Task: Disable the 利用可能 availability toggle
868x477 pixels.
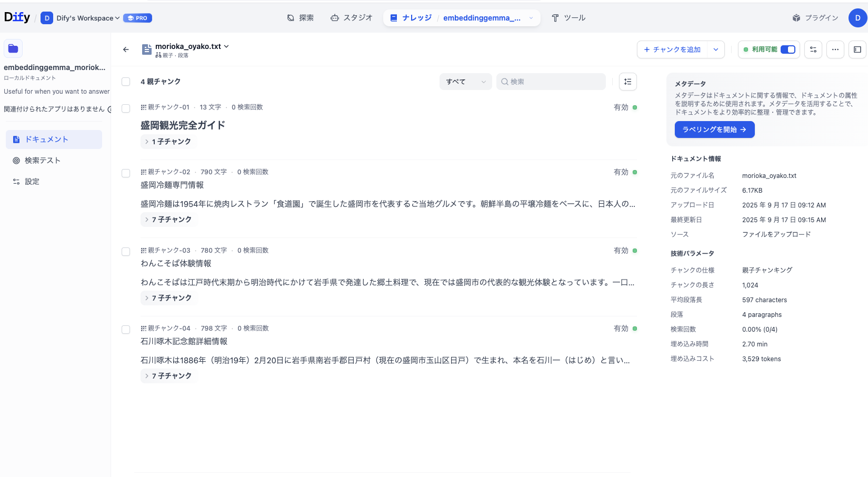Action: point(788,49)
